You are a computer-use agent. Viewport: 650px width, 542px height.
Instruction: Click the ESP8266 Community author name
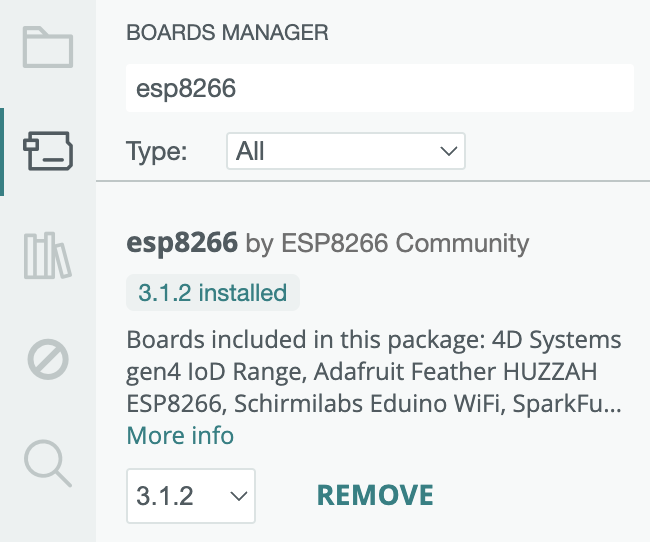pyautogui.click(x=405, y=243)
